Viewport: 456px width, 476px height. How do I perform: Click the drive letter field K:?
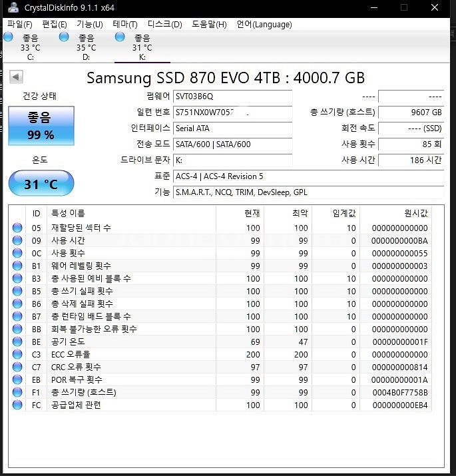click(x=232, y=160)
